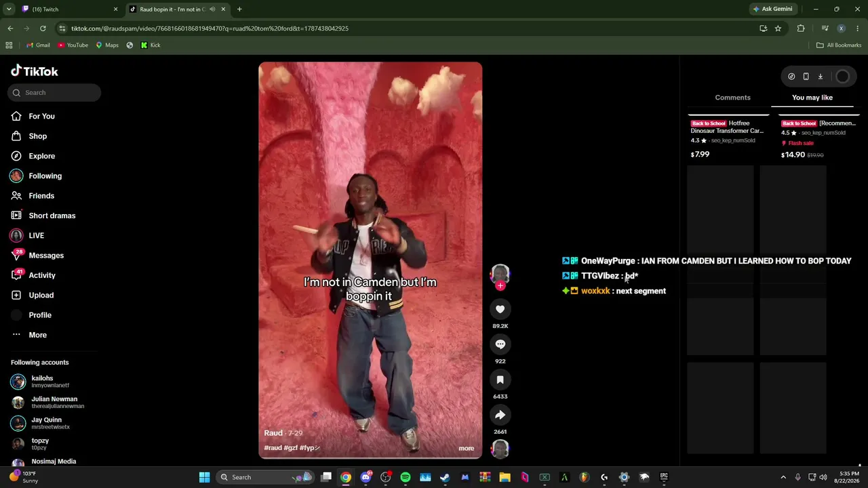This screenshot has height=488, width=868.
Task: Expand the tab search dropdown
Action: [9, 9]
